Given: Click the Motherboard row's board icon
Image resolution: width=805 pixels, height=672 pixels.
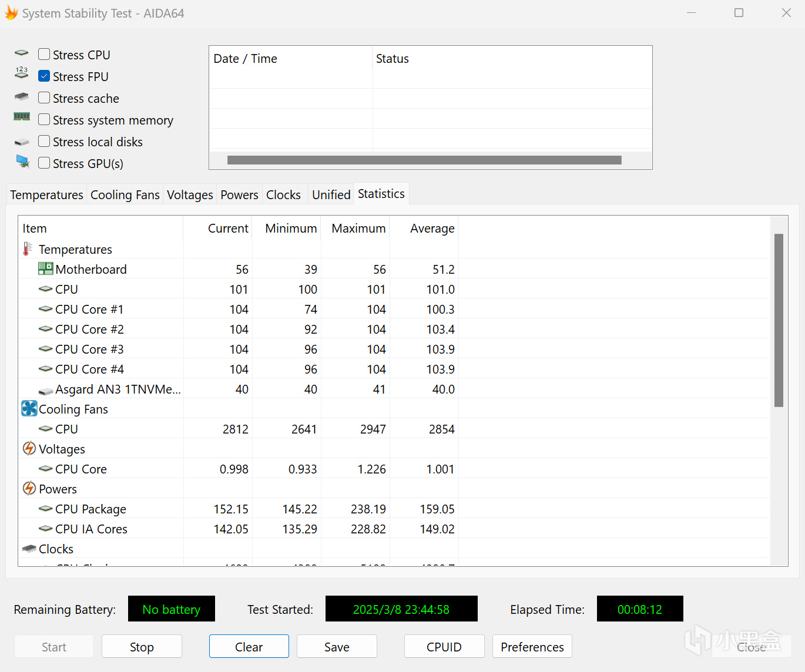Looking at the screenshot, I should coord(46,268).
